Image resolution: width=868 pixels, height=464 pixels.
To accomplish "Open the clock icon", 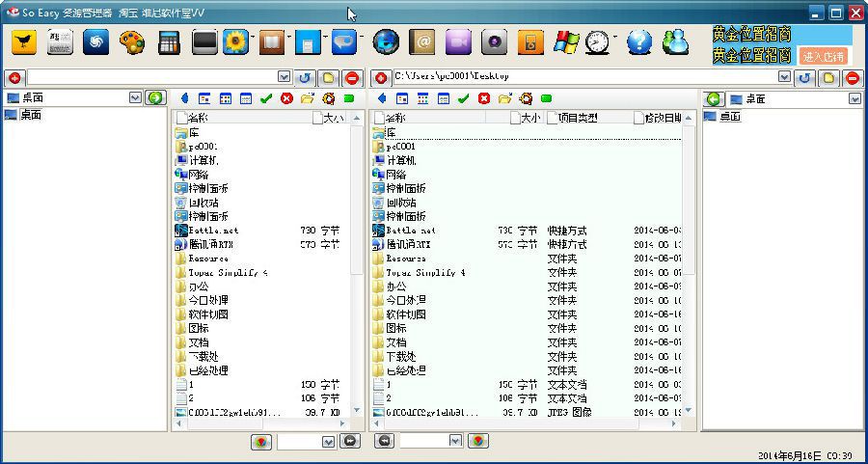I will point(597,42).
